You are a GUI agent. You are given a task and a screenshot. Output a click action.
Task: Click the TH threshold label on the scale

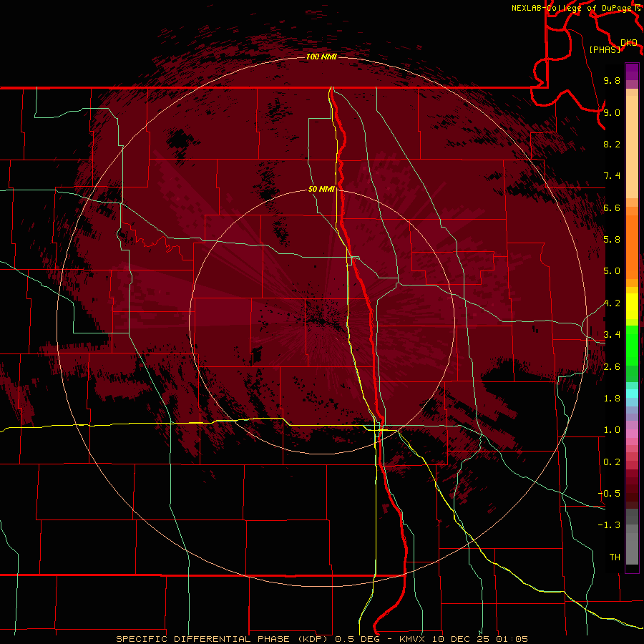[615, 557]
